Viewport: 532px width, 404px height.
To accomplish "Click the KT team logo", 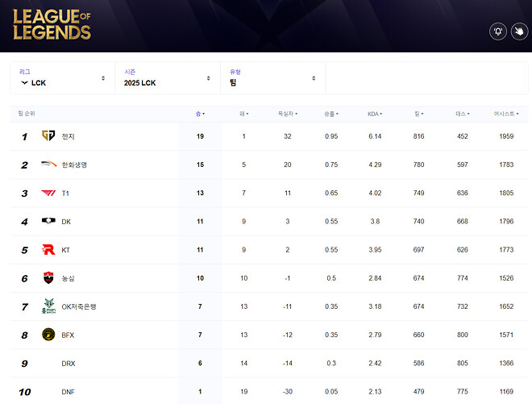I will [48, 250].
